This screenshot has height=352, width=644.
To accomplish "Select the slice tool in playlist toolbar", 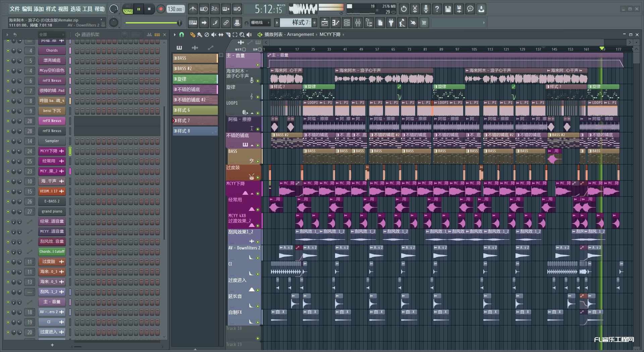I will tap(228, 35).
